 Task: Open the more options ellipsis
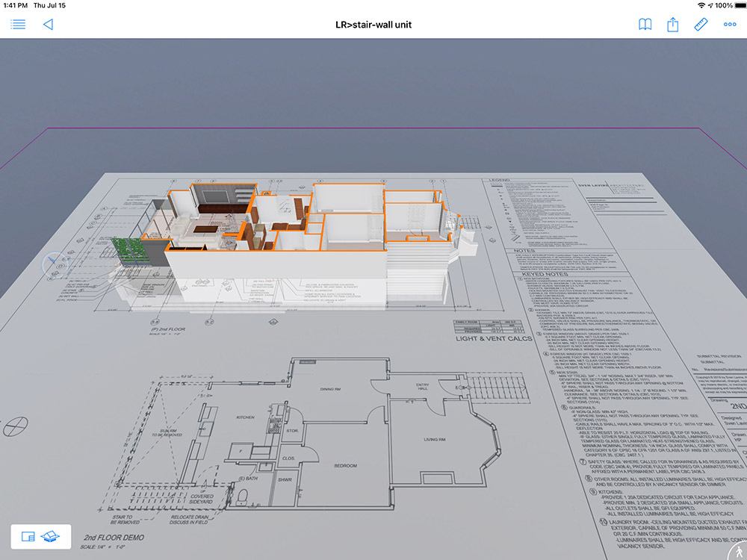click(730, 25)
